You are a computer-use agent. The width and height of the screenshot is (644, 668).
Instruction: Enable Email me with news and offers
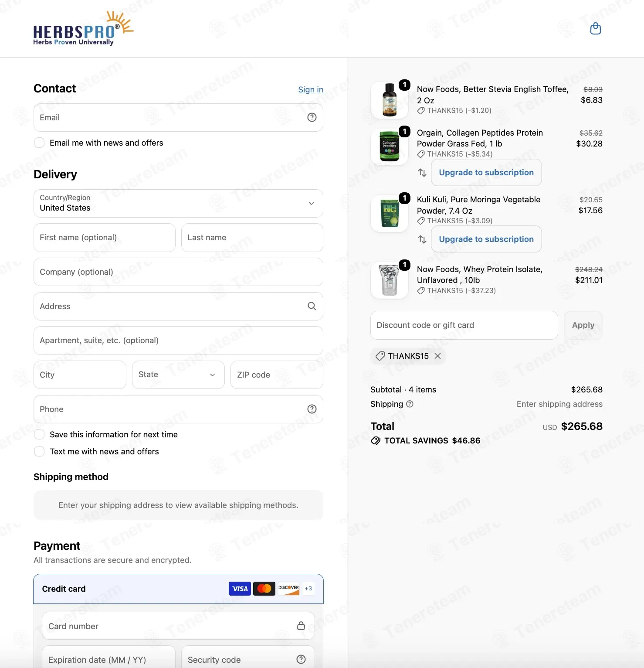click(x=39, y=143)
